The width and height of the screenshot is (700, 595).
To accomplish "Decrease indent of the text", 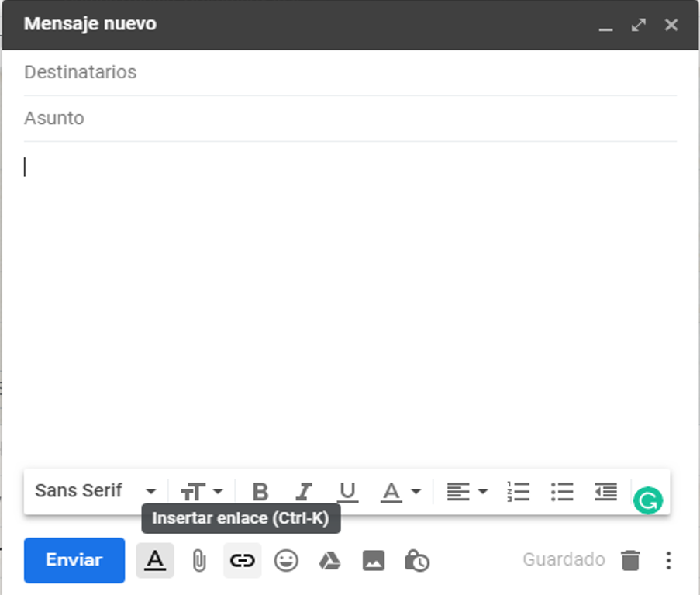I will pyautogui.click(x=605, y=491).
